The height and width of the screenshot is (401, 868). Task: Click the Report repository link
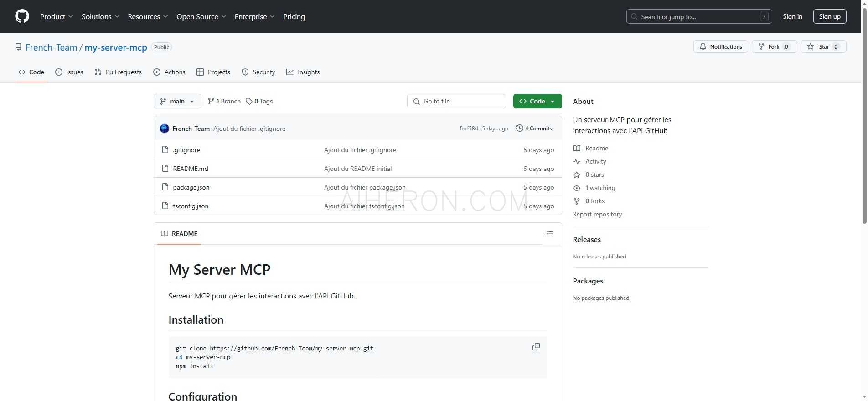[597, 214]
